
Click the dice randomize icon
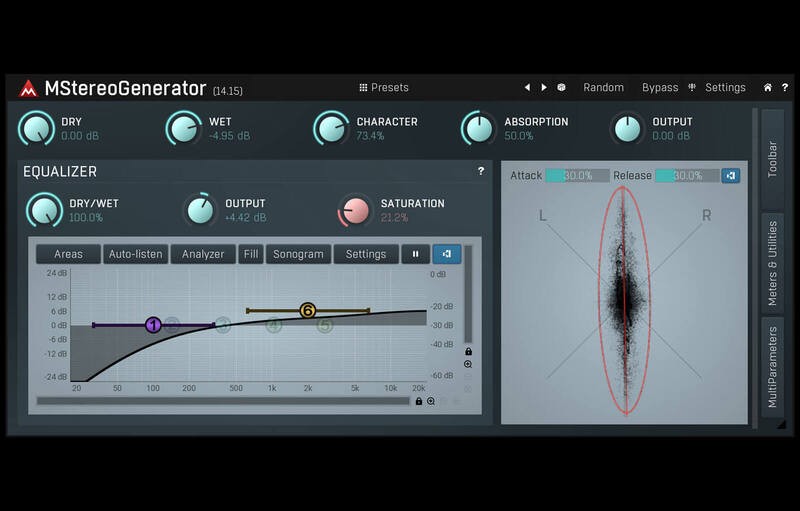click(561, 87)
